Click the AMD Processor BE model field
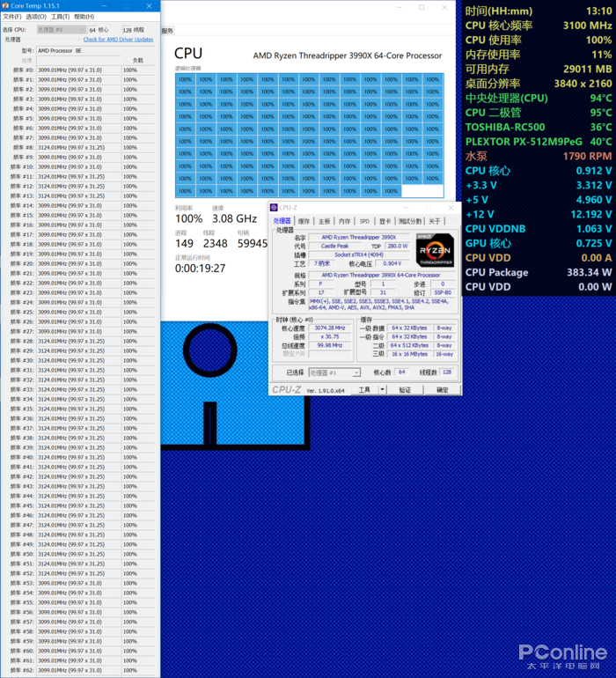The image size is (616, 678). tap(95, 50)
